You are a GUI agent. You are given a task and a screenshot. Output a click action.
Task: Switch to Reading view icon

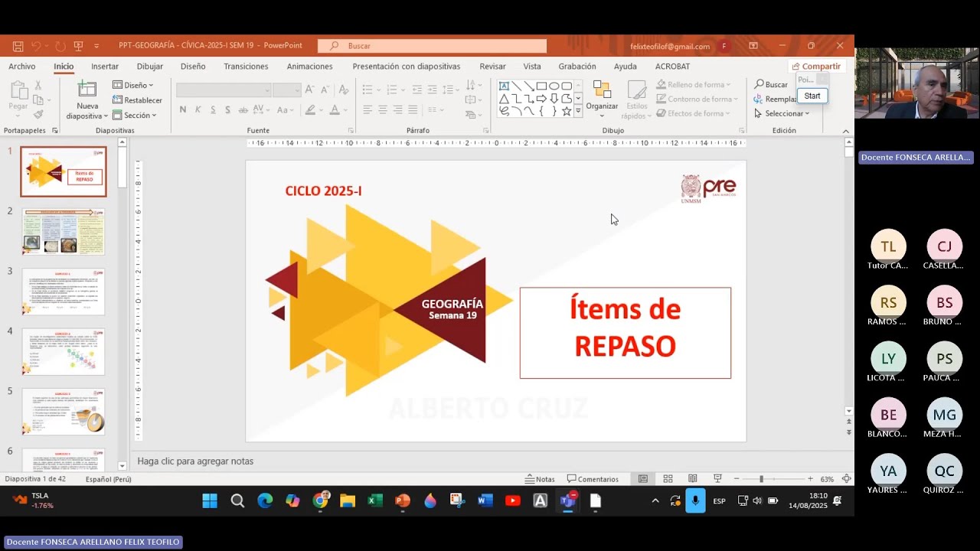click(x=693, y=479)
